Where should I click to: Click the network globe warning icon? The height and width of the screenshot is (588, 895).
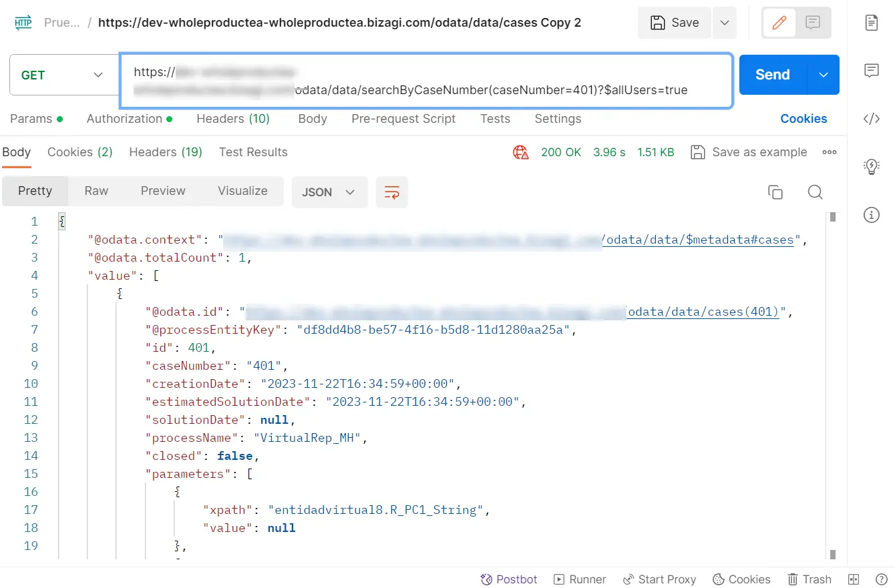click(521, 152)
